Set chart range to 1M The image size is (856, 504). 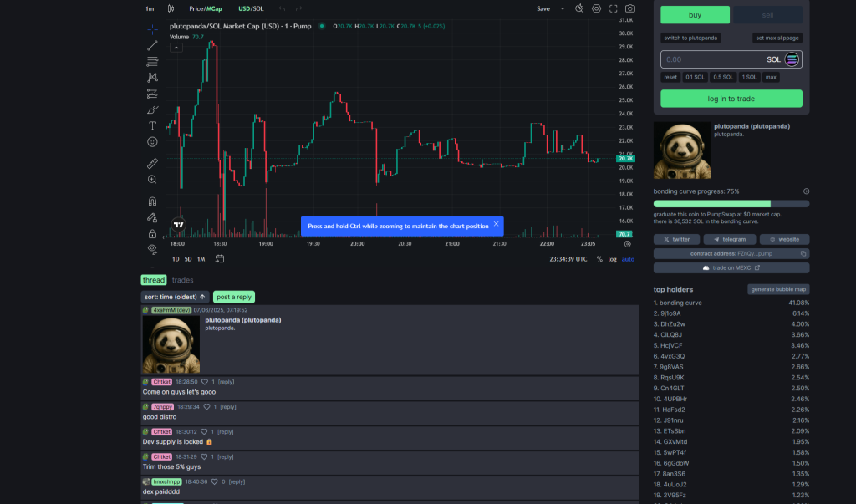point(201,259)
